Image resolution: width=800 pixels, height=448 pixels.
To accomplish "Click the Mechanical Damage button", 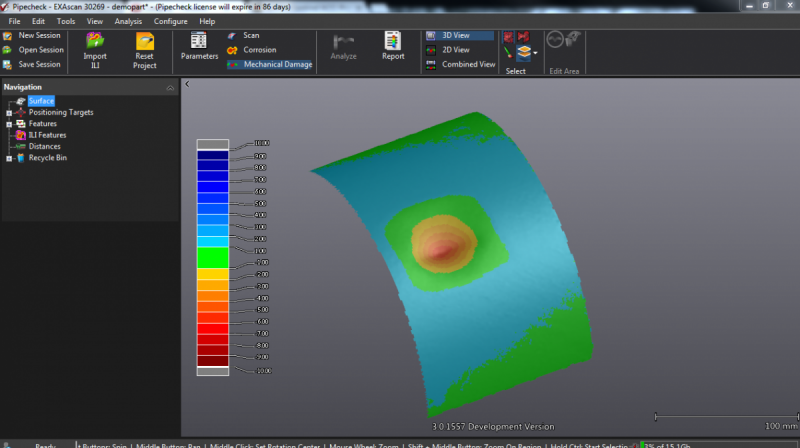I will click(270, 64).
